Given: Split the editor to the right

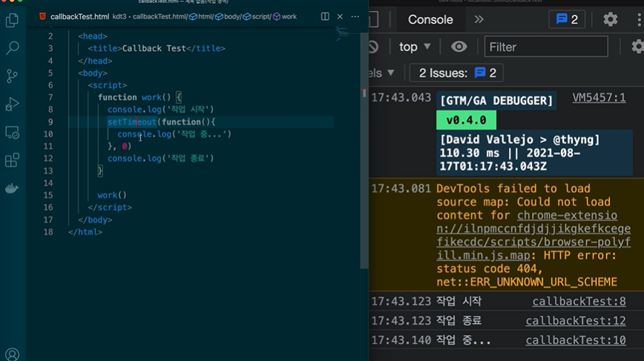Looking at the screenshot, I should click(x=325, y=16).
